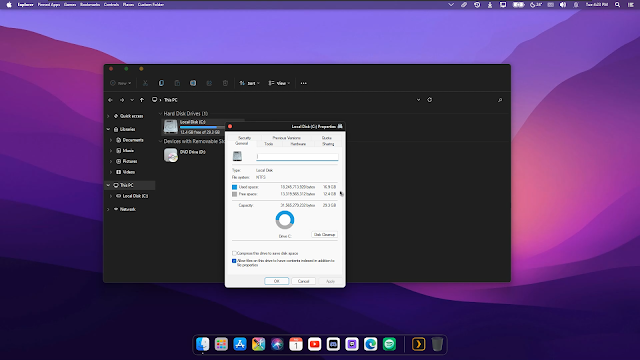Viewport: 640px width, 360px height.
Task: Open address bar history dropdown chevron
Action: pos(418,100)
